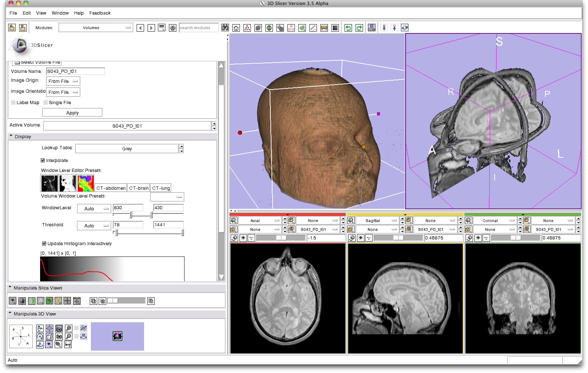
Task: Collapse the Display section
Action: 11,136
